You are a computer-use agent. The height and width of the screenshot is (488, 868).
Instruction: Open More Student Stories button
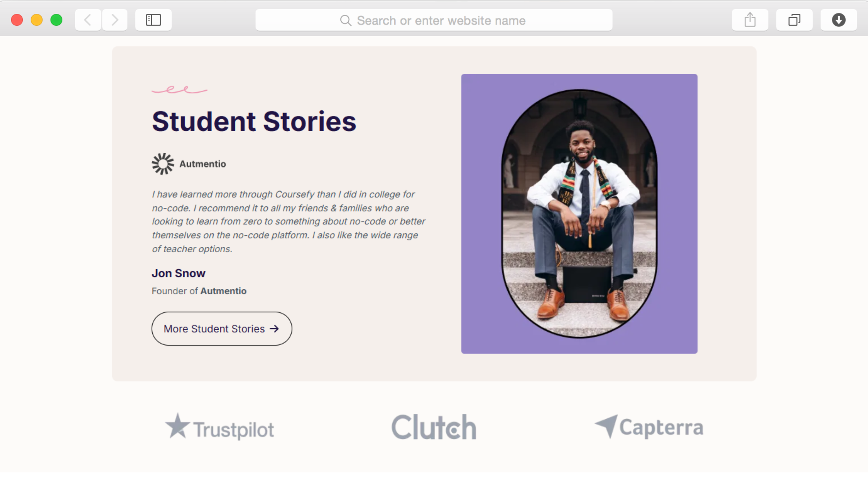(x=221, y=329)
